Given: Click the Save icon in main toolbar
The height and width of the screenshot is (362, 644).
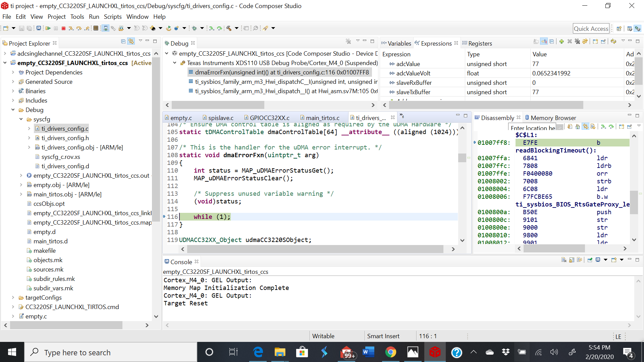Looking at the screenshot, I should pyautogui.click(x=21, y=28).
